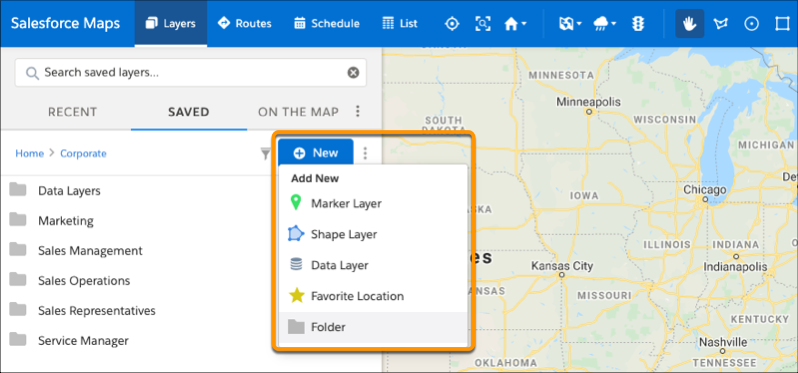
Task: Select the rectangle drawing tool
Action: coord(782,24)
